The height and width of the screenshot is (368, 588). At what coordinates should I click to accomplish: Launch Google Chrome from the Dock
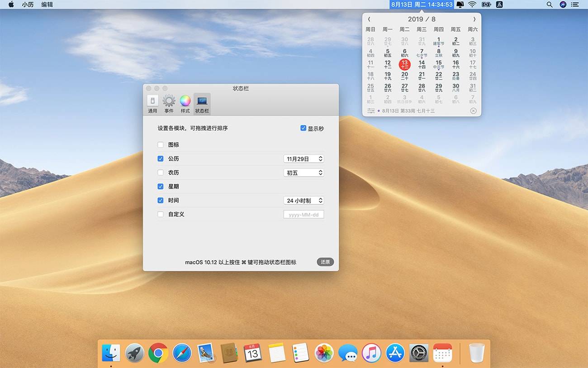158,353
